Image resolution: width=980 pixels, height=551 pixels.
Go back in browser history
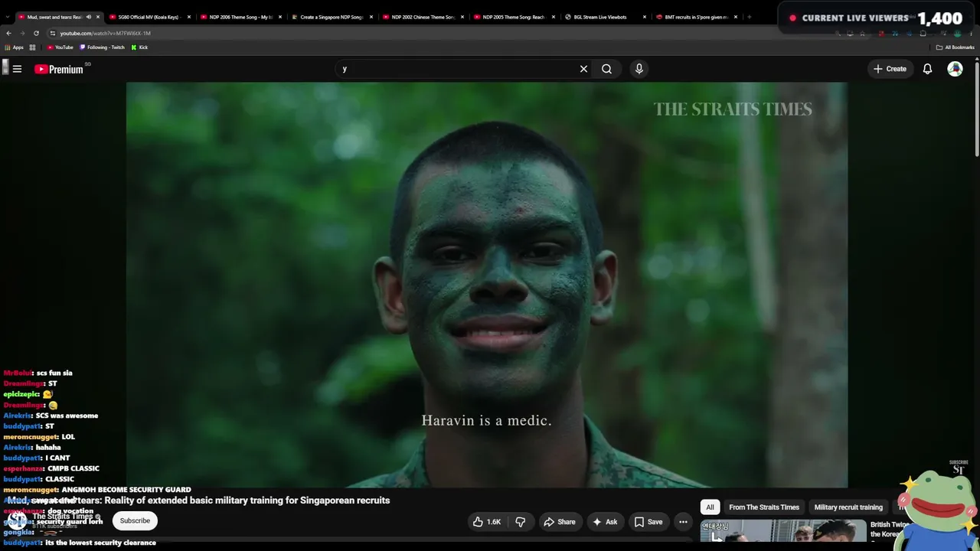click(8, 33)
